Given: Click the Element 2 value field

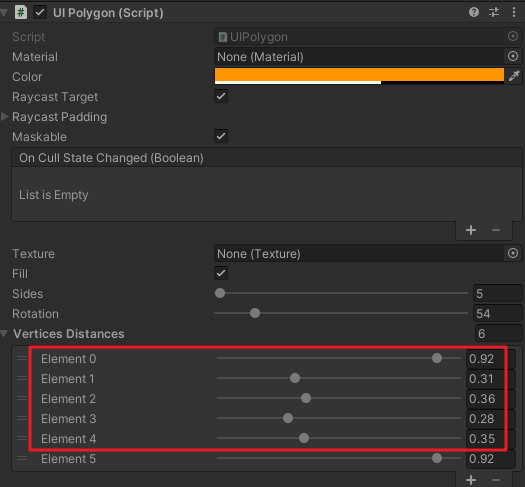Looking at the screenshot, I should [x=485, y=399].
